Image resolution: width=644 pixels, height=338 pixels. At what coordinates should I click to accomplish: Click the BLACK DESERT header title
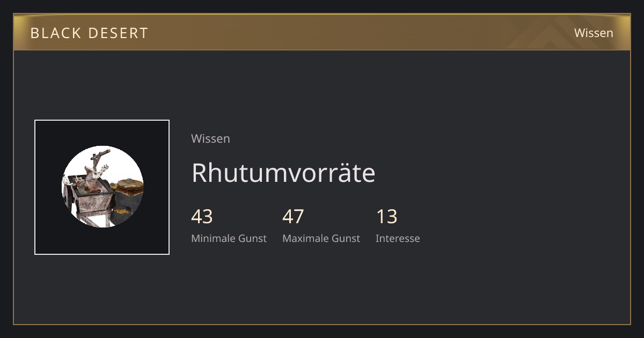(x=89, y=33)
